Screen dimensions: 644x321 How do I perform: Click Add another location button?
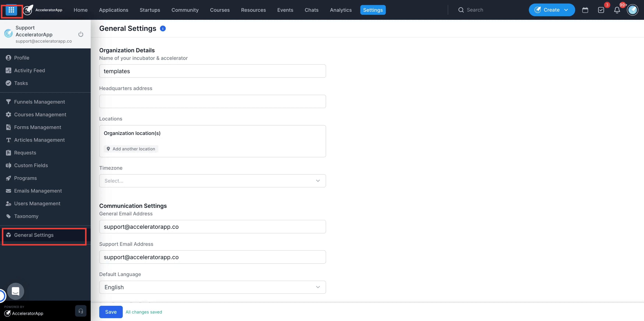pos(131,149)
